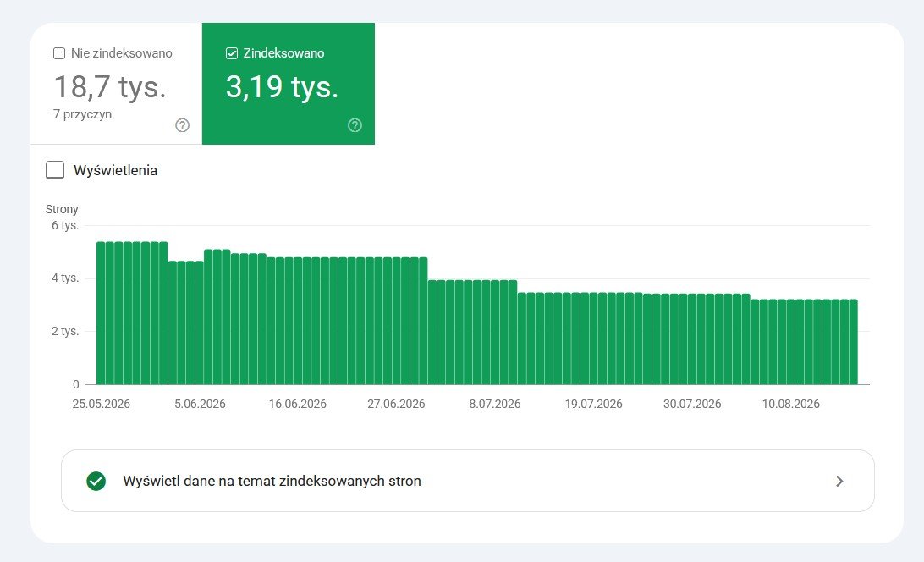
Task: Click help icon in Nie zindeksowano card
Action: pyautogui.click(x=182, y=125)
